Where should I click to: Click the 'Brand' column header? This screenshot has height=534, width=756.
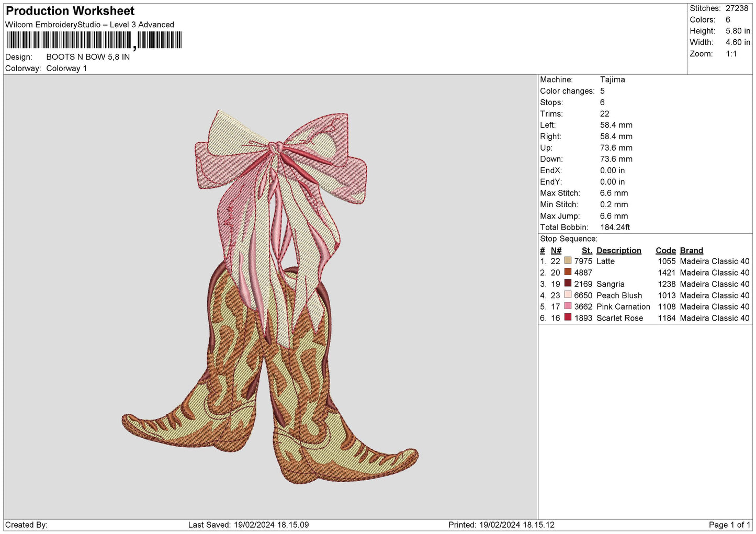coord(691,251)
